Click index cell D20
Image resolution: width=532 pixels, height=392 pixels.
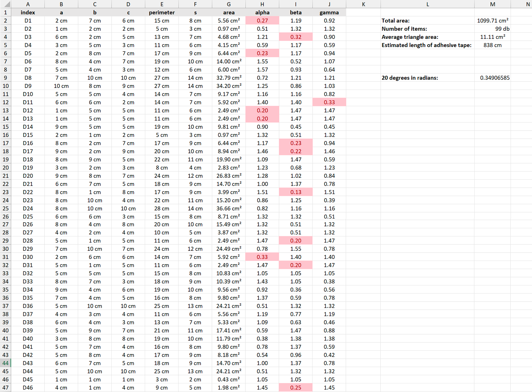[28, 176]
